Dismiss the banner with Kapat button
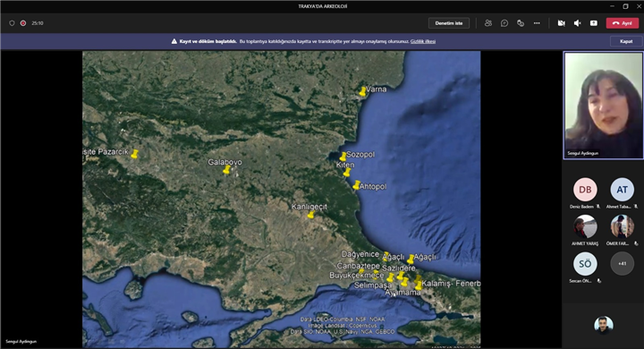 626,41
